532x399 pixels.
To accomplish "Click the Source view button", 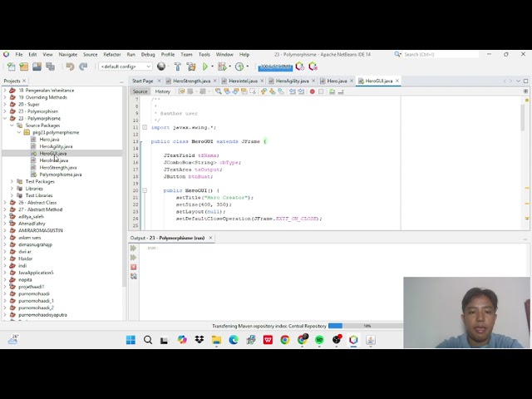I will (x=140, y=91).
